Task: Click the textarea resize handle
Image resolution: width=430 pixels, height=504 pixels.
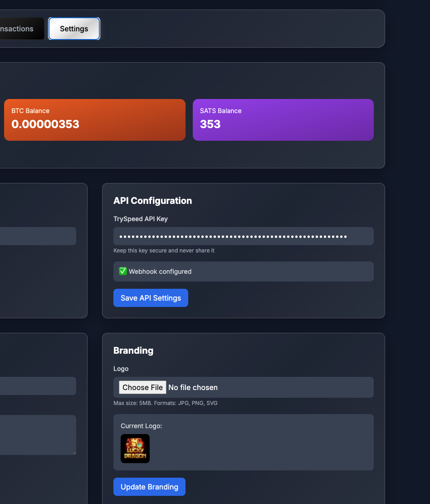Action: pos(74,454)
